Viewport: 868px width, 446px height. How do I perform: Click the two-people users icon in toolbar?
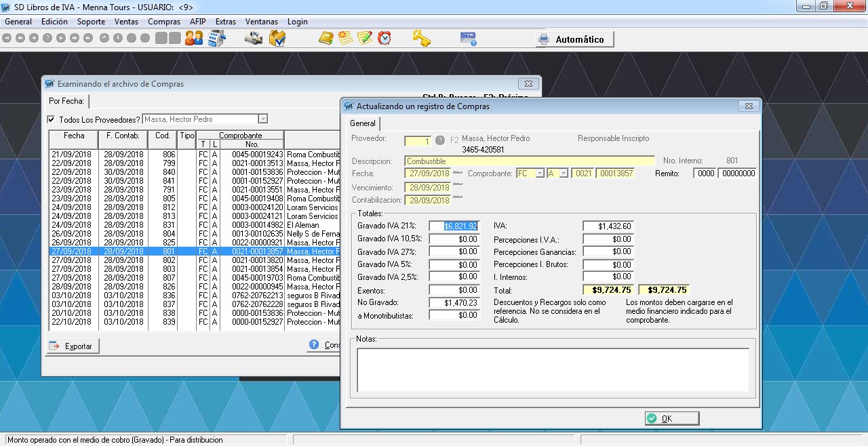194,39
